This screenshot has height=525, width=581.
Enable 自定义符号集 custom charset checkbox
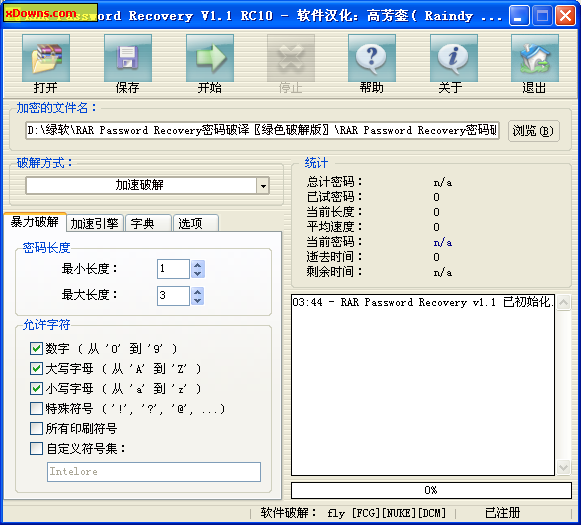coord(36,448)
